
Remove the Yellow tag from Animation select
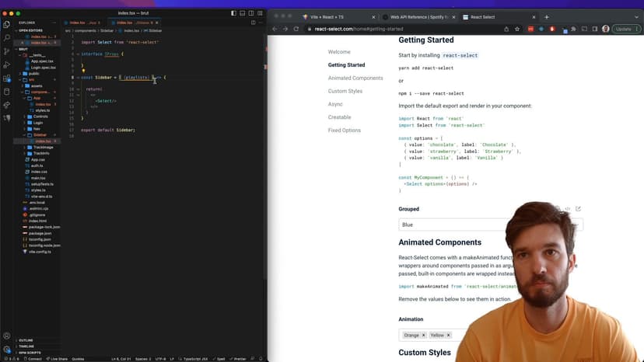click(450, 335)
